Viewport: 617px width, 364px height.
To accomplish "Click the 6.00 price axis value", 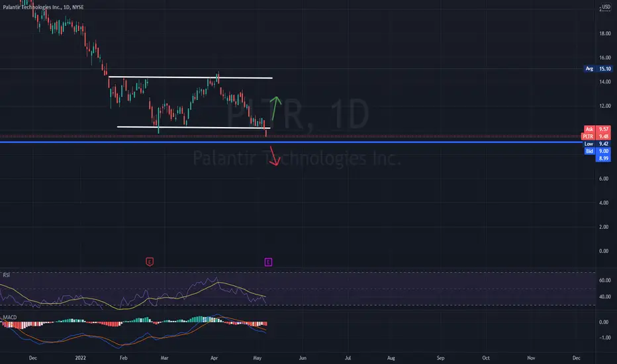I will click(x=604, y=179).
